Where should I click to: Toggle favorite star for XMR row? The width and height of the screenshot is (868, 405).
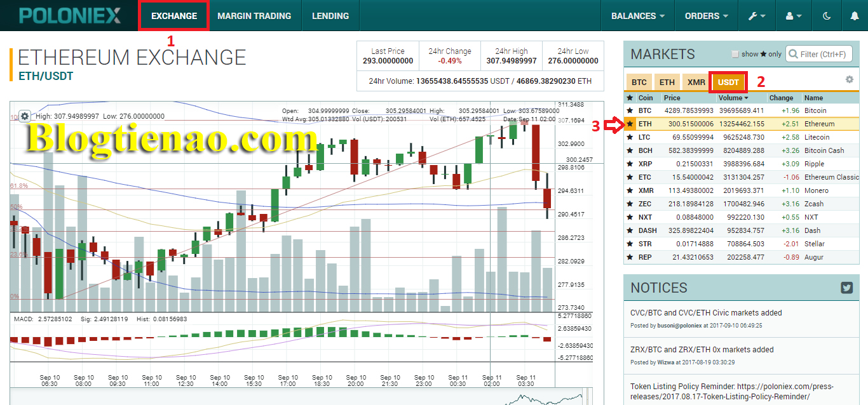630,190
